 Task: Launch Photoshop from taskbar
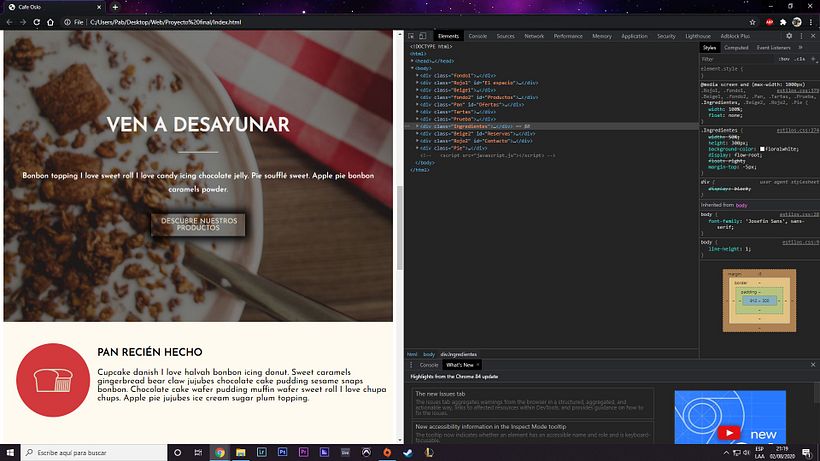pyautogui.click(x=282, y=453)
